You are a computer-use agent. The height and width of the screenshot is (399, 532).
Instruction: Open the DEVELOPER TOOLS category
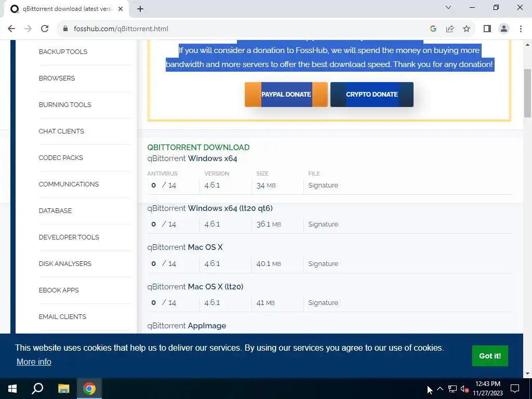[69, 237]
